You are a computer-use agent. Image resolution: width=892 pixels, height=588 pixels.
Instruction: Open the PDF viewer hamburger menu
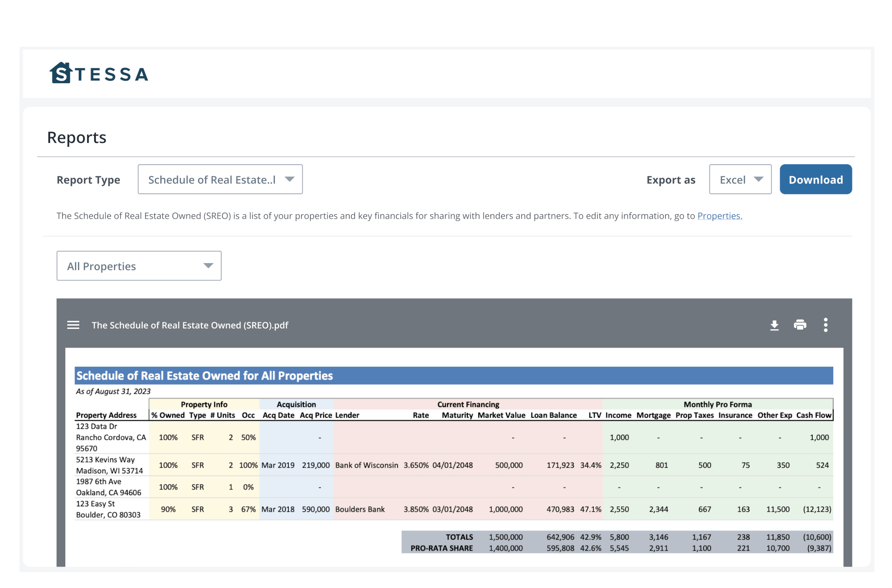coord(73,325)
